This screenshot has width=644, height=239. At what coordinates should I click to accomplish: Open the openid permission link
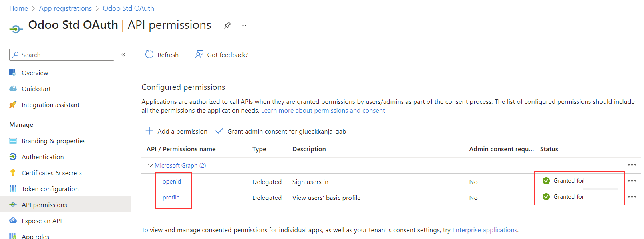(x=172, y=182)
